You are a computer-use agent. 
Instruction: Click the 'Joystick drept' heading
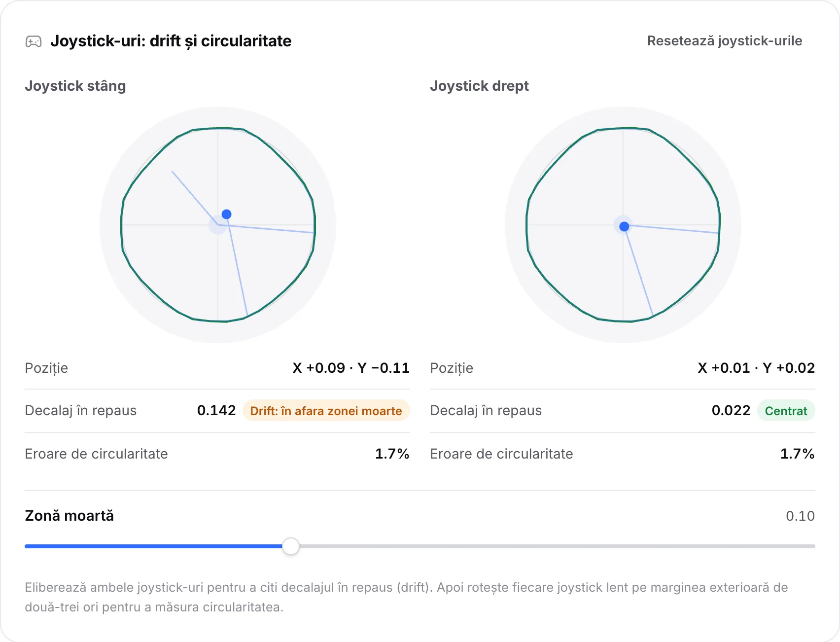(x=479, y=86)
